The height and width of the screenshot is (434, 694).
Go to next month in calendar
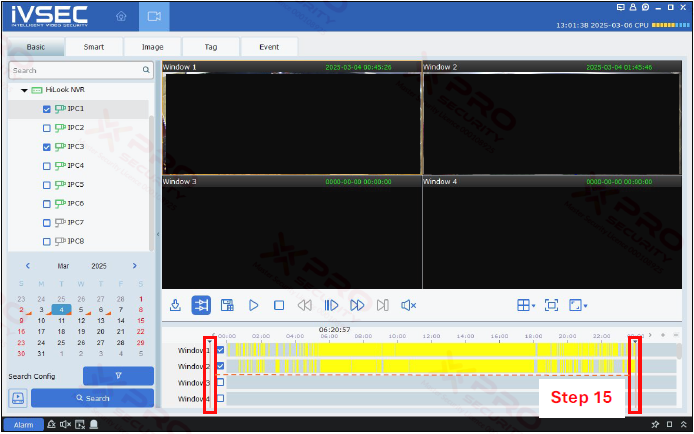pos(135,266)
